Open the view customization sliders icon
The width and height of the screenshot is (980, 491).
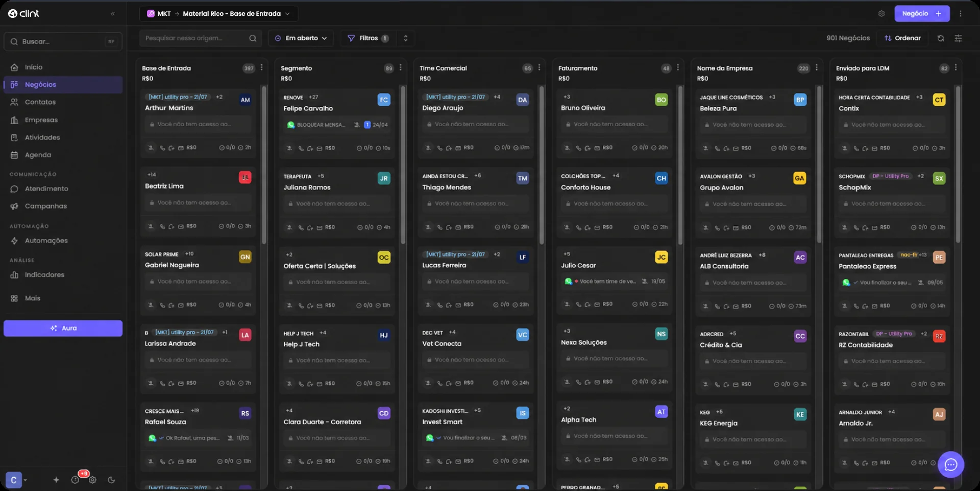tap(958, 38)
